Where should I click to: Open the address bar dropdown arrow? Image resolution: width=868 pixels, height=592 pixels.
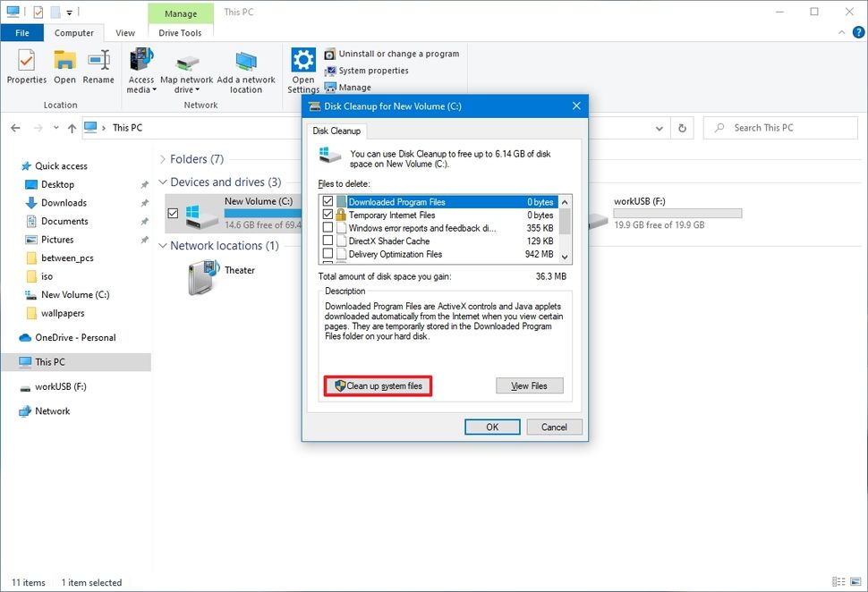[x=660, y=128]
